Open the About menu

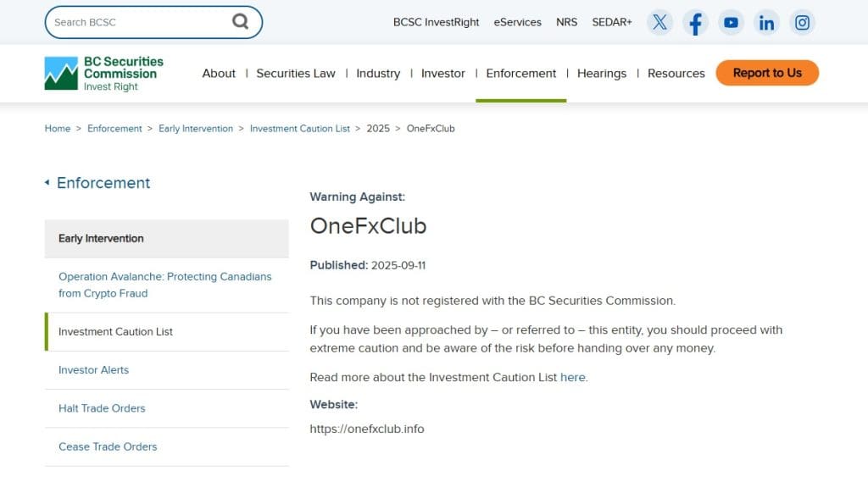pos(219,74)
